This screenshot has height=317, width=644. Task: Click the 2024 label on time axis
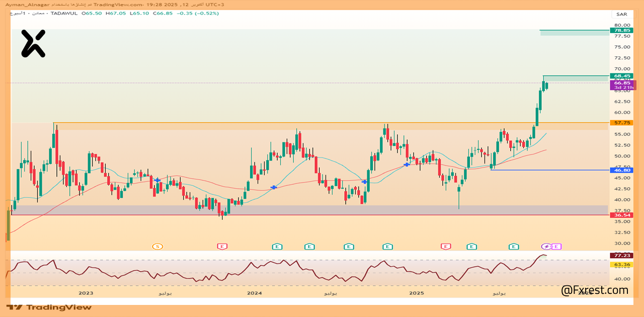[255, 293]
